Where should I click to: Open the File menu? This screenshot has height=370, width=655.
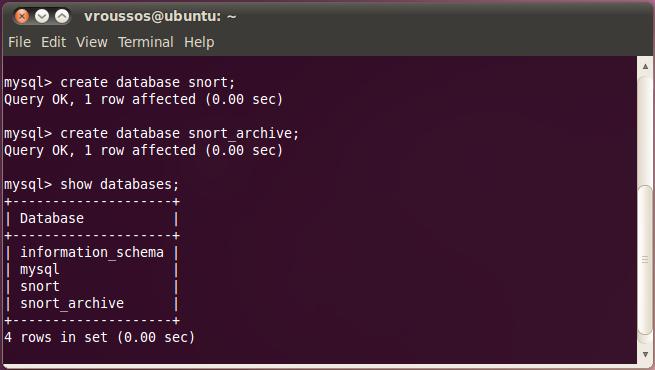point(20,42)
